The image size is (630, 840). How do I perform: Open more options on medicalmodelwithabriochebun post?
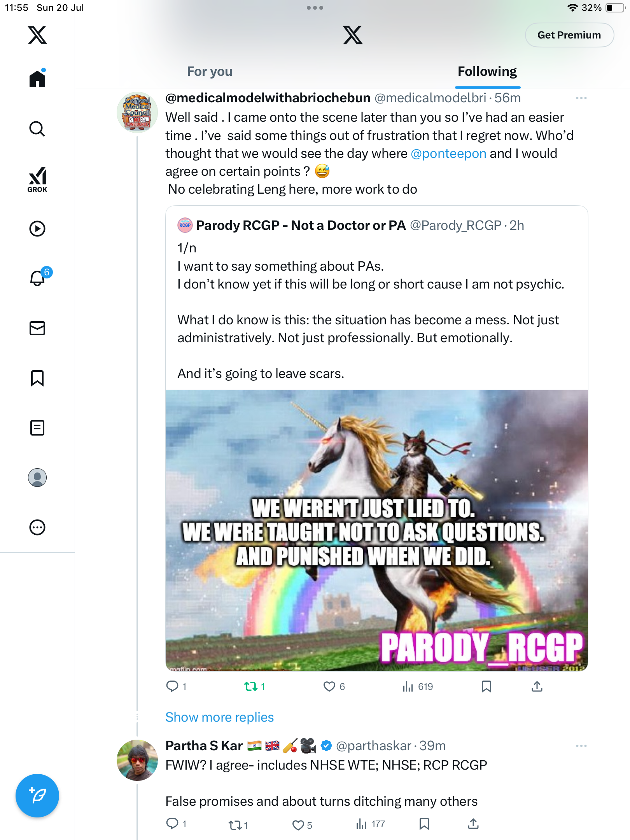click(581, 98)
